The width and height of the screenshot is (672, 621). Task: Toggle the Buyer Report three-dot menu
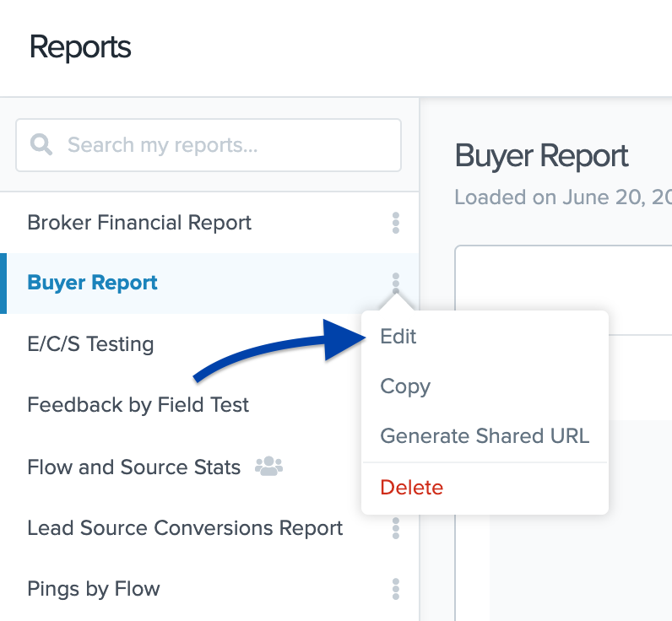click(x=395, y=283)
